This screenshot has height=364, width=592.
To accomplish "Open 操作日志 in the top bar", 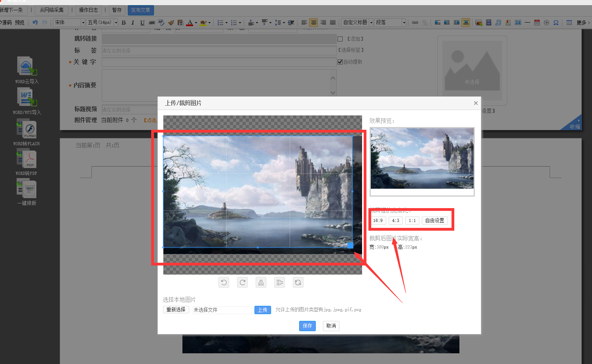I will pyautogui.click(x=88, y=10).
